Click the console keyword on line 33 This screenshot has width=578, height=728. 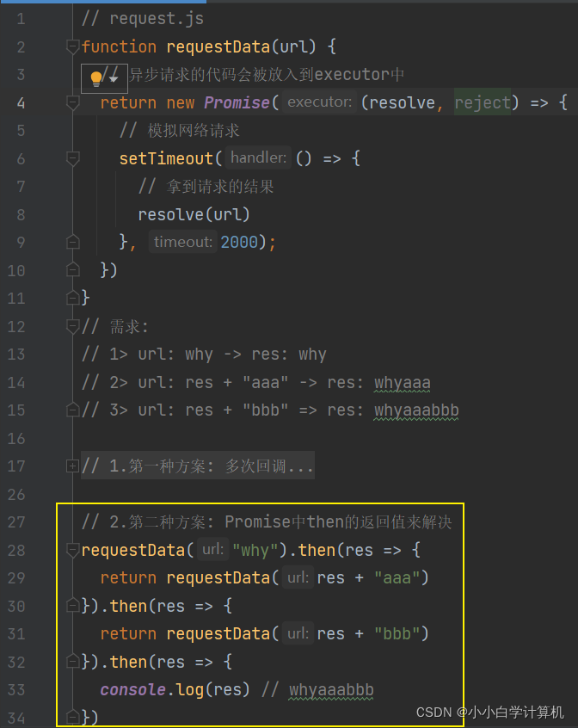(132, 690)
